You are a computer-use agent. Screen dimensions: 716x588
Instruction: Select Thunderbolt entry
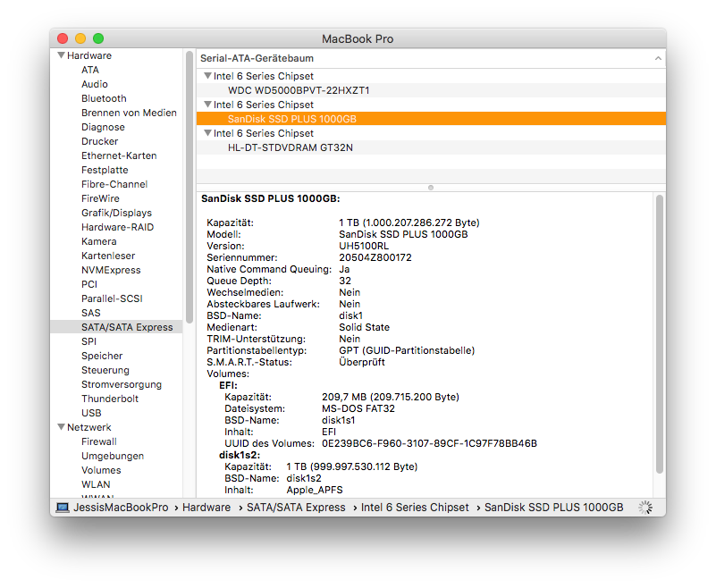tap(110, 399)
